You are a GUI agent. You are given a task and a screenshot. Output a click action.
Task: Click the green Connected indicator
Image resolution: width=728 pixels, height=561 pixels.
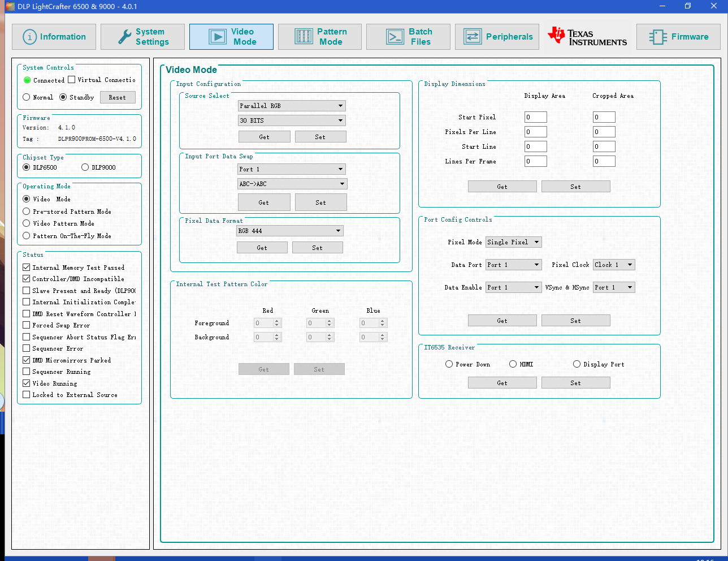point(27,80)
